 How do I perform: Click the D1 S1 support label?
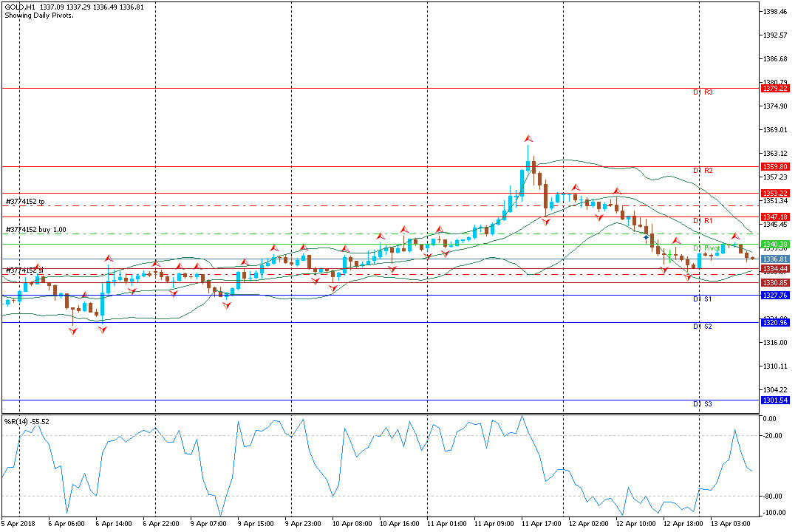pyautogui.click(x=703, y=299)
